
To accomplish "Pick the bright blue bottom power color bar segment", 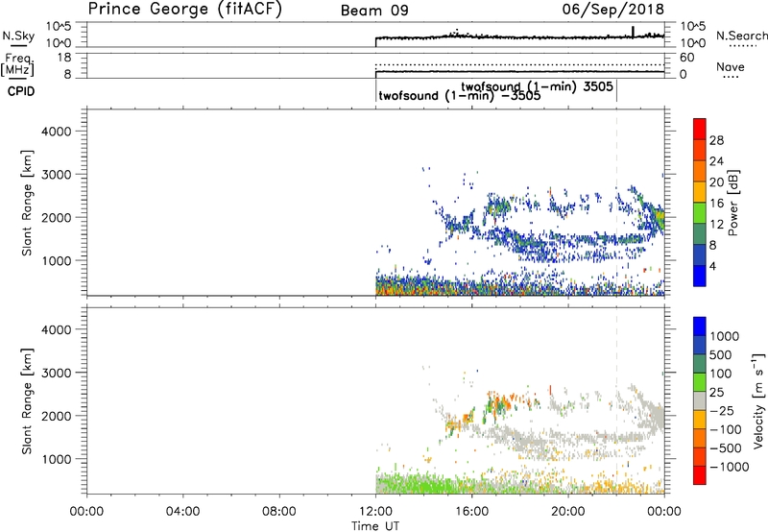I will click(x=700, y=276).
